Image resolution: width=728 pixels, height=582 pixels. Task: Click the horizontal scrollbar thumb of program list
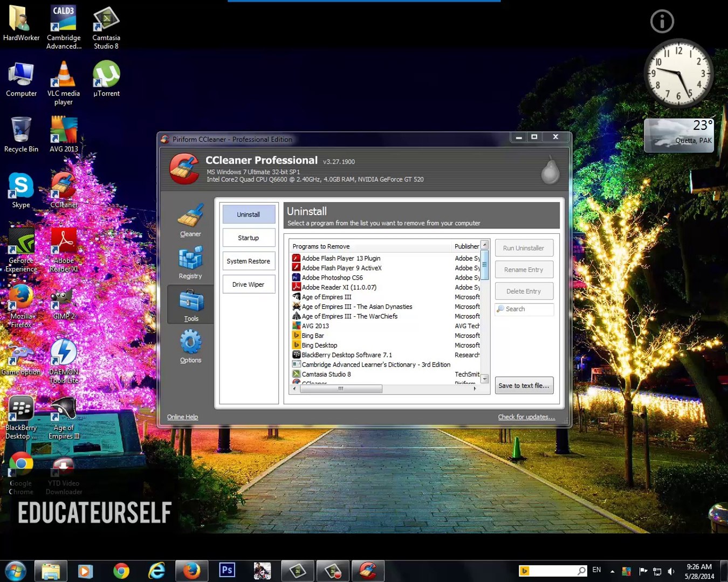tap(341, 389)
